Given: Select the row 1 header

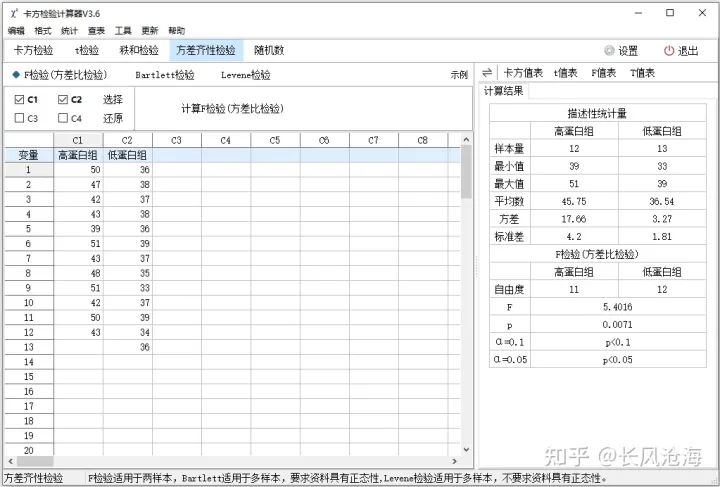Looking at the screenshot, I should point(29,170).
